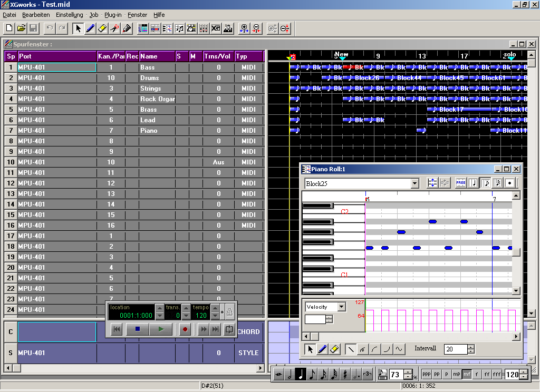Click the Intervall input field

(x=456, y=349)
